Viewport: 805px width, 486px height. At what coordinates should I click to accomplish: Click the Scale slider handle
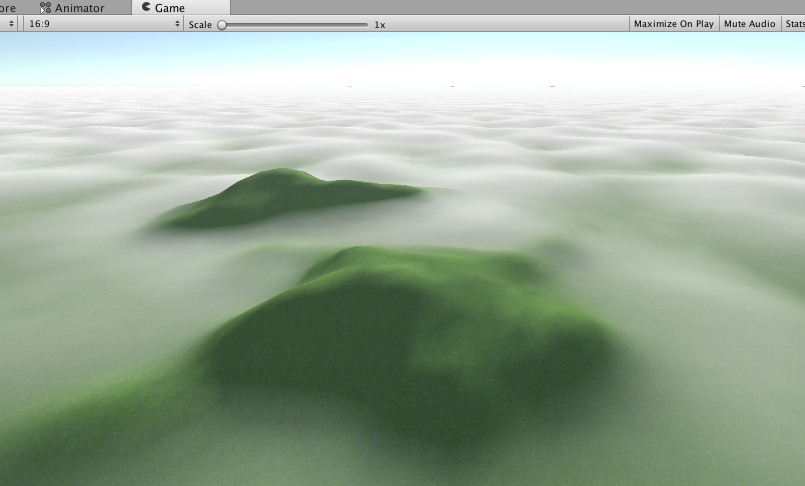pos(222,25)
